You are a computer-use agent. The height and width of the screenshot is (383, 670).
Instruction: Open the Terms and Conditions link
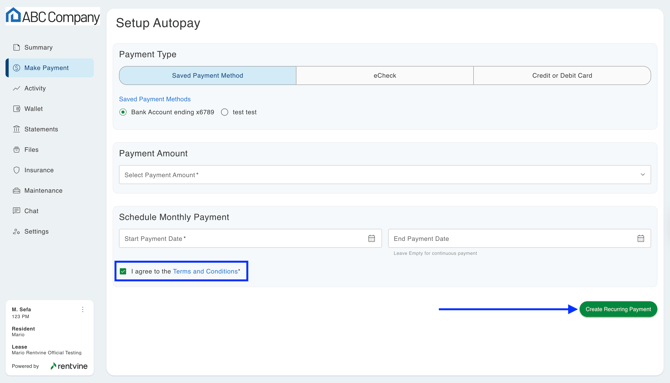coord(206,271)
